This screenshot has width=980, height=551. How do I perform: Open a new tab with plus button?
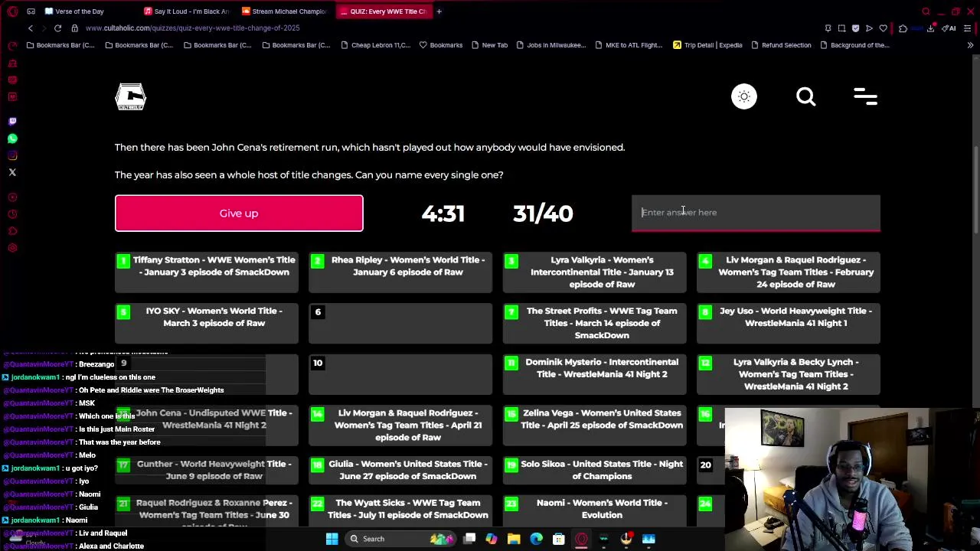(439, 11)
